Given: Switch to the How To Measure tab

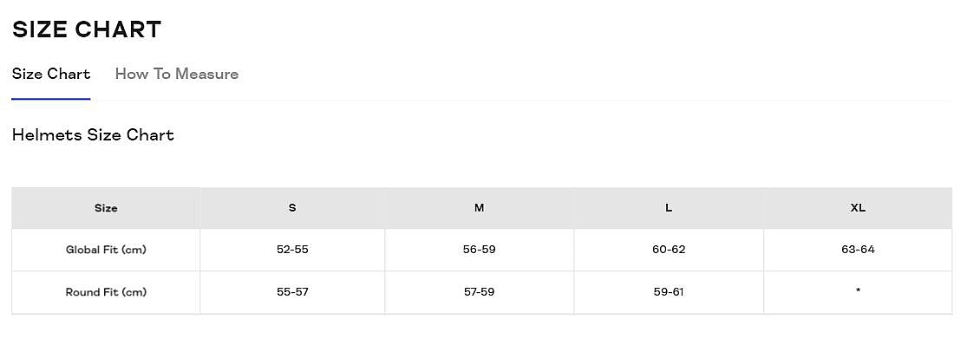Looking at the screenshot, I should [x=177, y=74].
